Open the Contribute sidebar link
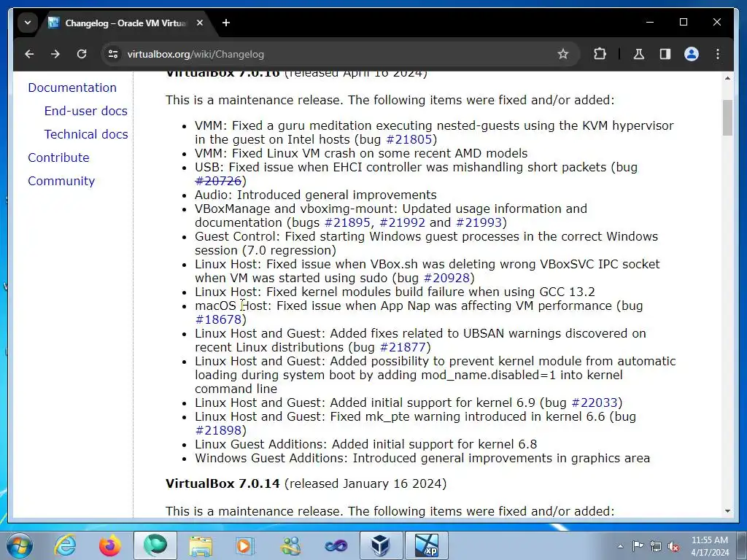747x560 pixels. tap(58, 157)
